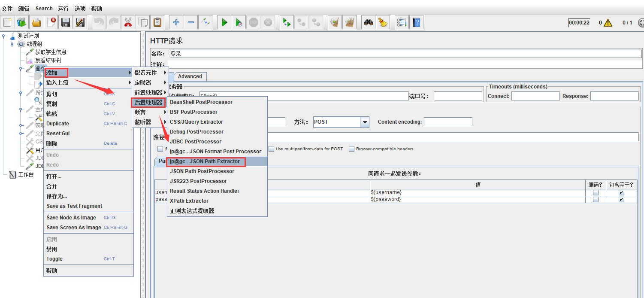Select the 获取学生信息 sampler
This screenshot has width=644, height=298.
tap(51, 52)
